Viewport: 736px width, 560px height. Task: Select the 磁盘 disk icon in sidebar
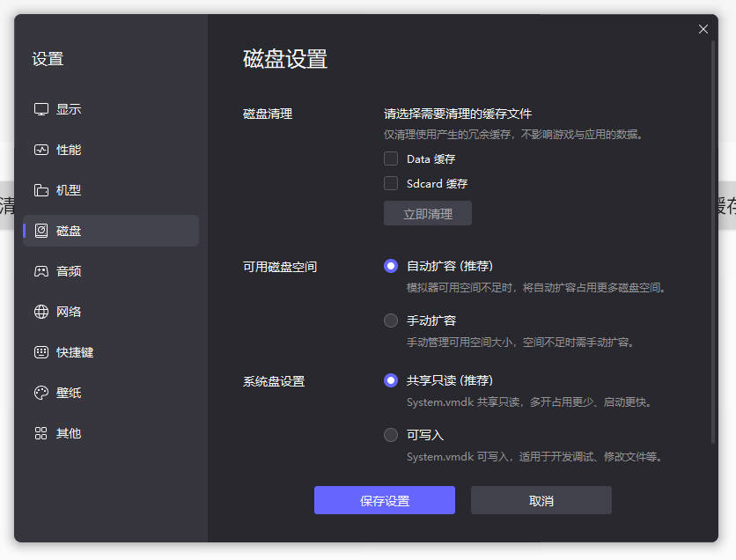coord(40,230)
